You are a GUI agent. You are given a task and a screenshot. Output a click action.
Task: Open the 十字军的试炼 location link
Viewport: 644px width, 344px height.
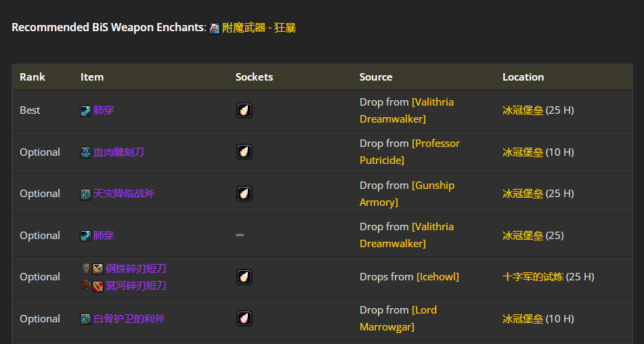[x=533, y=277]
